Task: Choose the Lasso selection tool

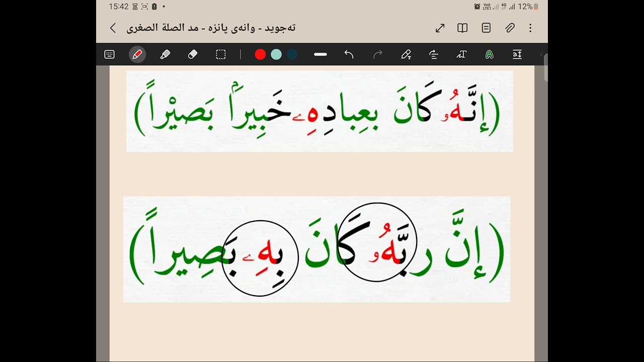Action: click(x=221, y=55)
